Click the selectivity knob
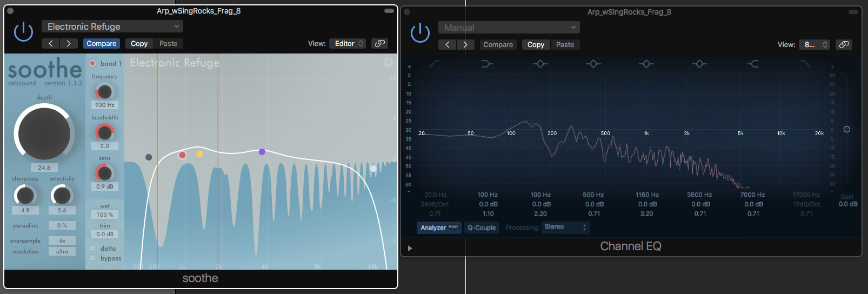The image size is (868, 294). 62,195
